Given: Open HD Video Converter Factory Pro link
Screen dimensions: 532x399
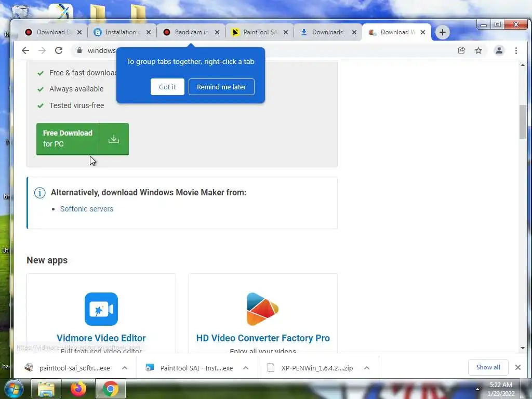Looking at the screenshot, I should (262, 338).
